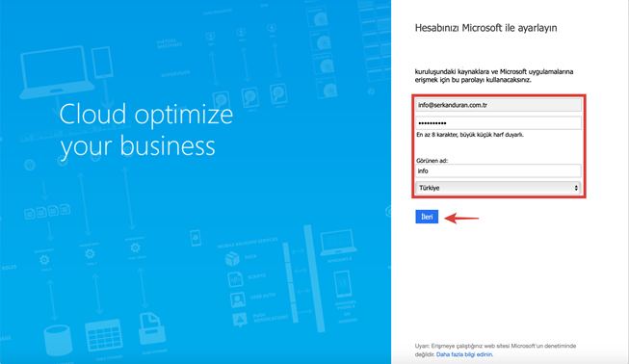Screen dimensions: 629x364
Task: Click the Cloud optimize your business headline
Action: pyautogui.click(x=146, y=129)
